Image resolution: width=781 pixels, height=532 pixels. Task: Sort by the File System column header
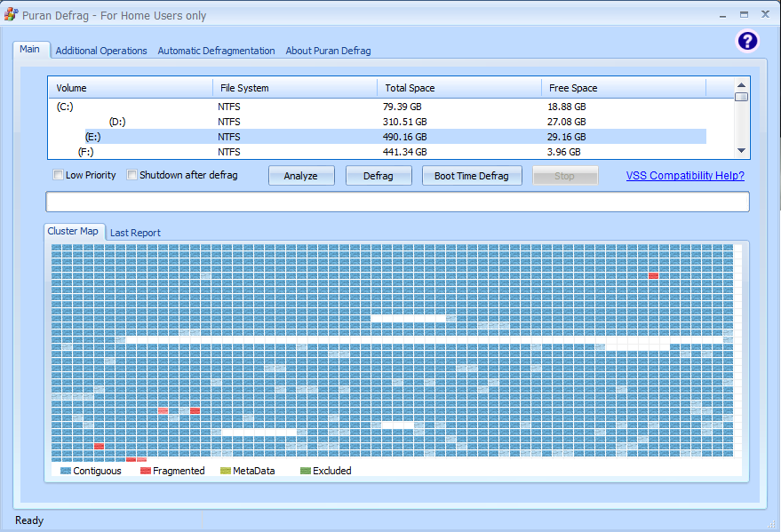coord(295,88)
